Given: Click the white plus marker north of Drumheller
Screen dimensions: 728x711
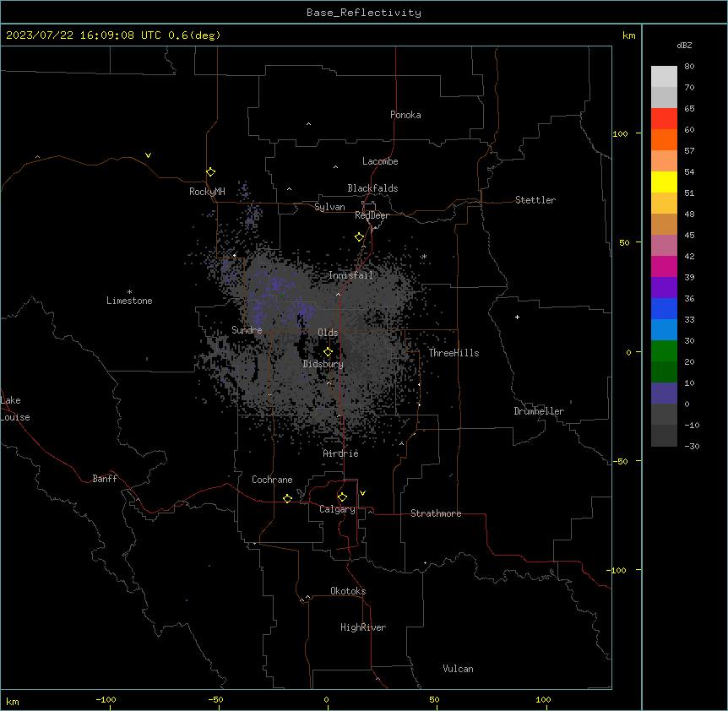Looking at the screenshot, I should [517, 317].
